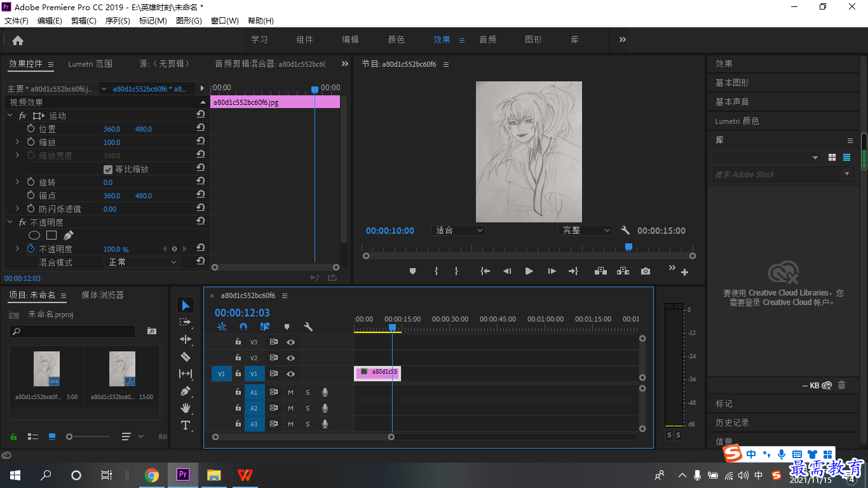Viewport: 868px width, 488px height.
Task: Open the button editor plus icon
Action: click(x=684, y=273)
